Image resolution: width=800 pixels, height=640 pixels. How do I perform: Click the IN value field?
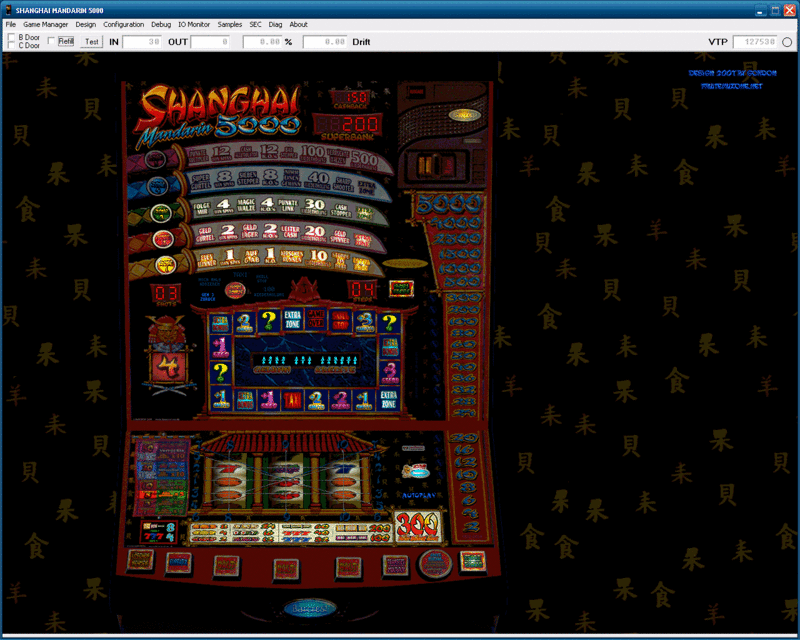(x=142, y=42)
